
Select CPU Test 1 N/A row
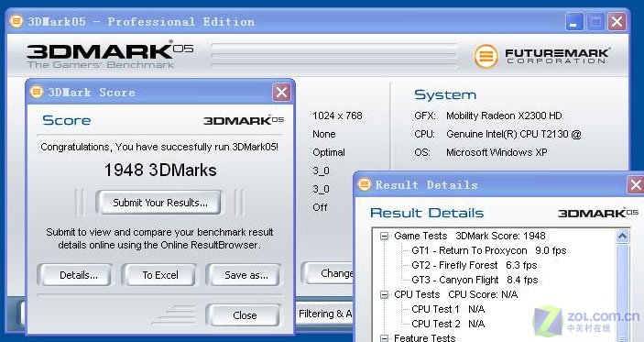point(448,309)
